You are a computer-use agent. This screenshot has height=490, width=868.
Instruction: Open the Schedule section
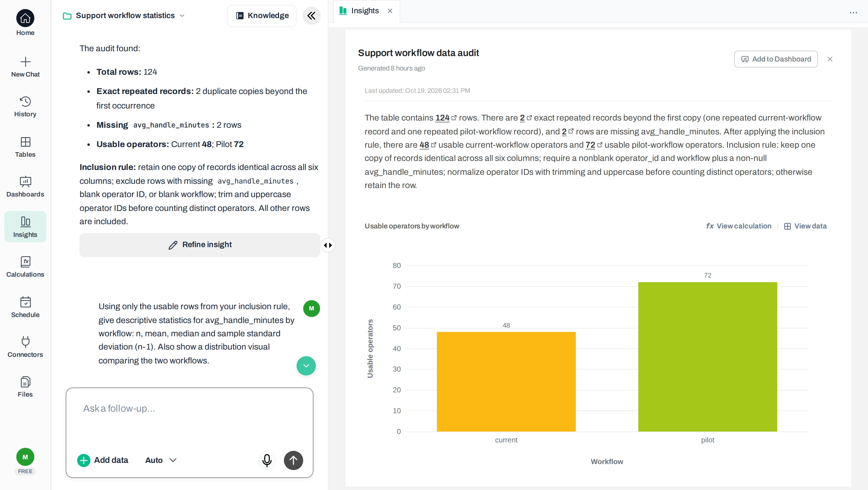coord(25,307)
